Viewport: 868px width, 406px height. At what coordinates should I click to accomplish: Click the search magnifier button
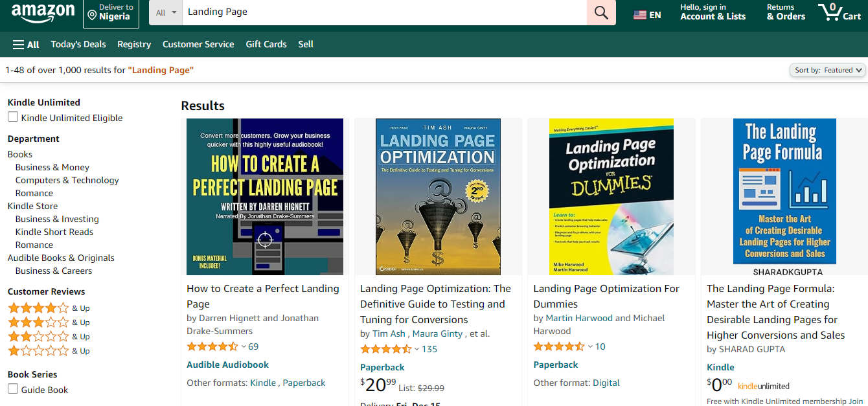pos(601,12)
